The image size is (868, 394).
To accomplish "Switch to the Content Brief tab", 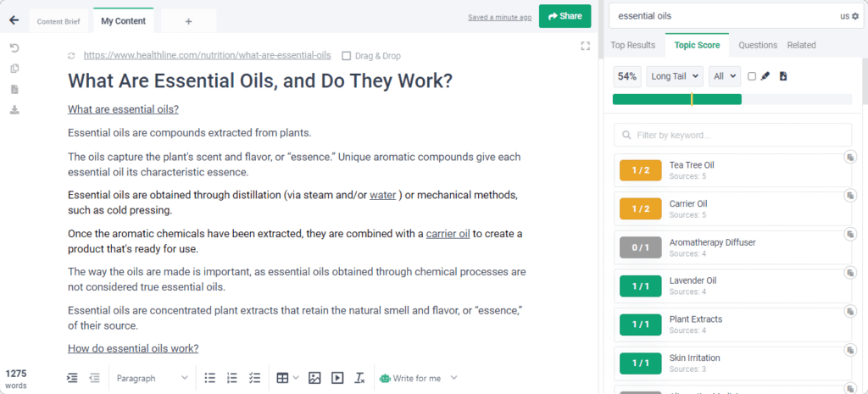I will tap(58, 21).
